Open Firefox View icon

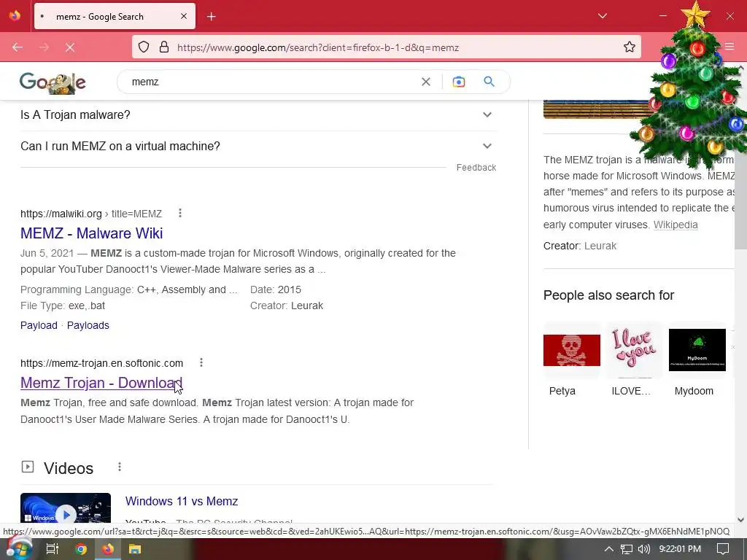pos(15,16)
